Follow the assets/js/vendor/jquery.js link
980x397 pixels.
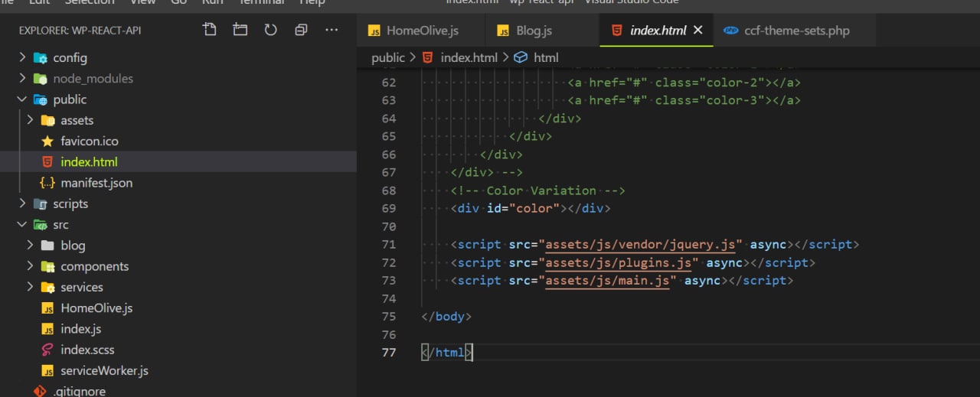641,245
